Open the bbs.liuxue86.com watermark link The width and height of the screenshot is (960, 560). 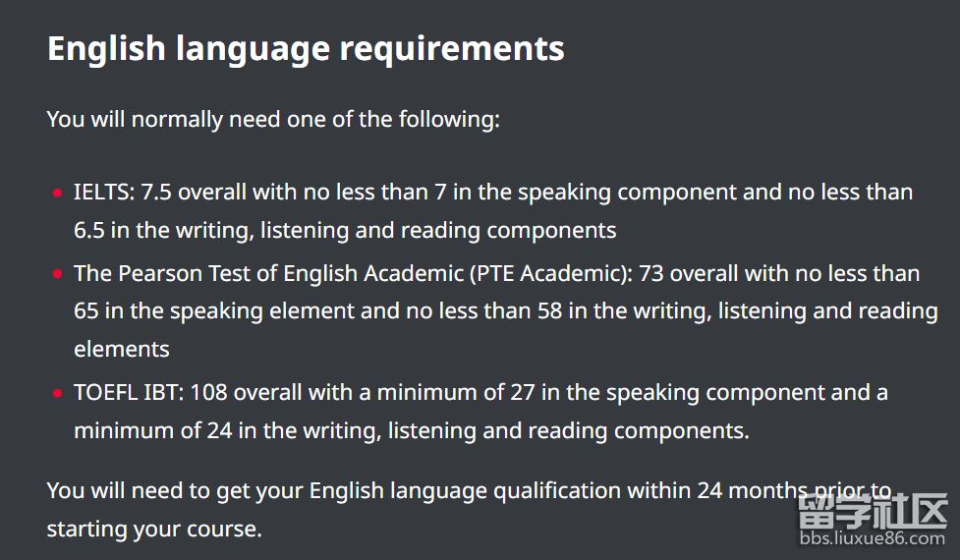coord(873,538)
